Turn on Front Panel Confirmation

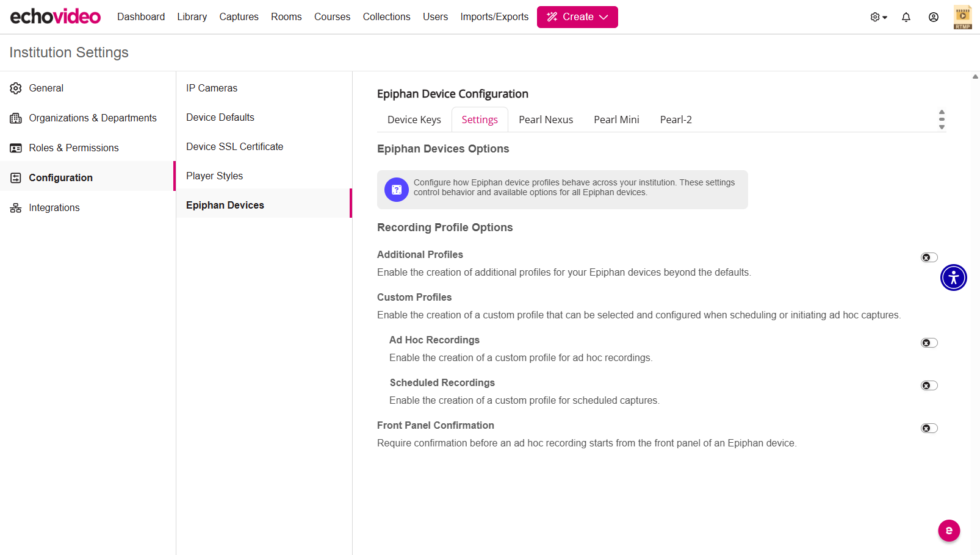click(x=929, y=428)
